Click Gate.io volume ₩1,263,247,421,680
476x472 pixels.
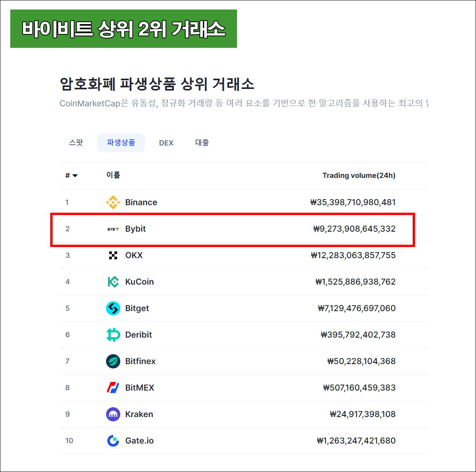tap(356, 441)
